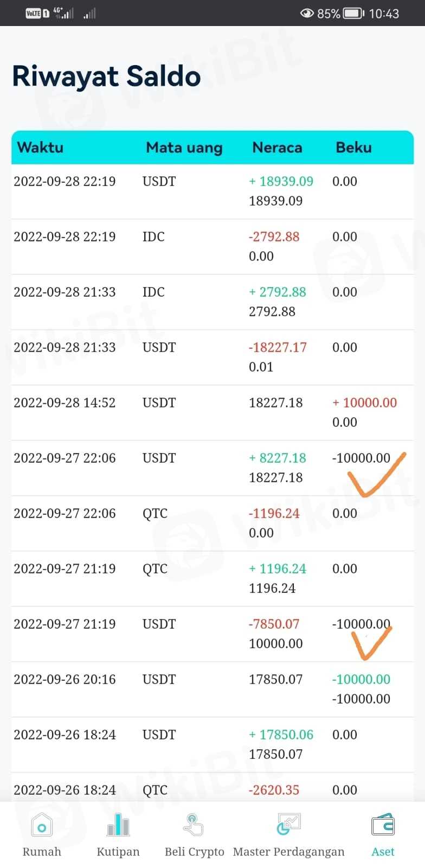Open the Master Perdagangan chart icon
Image resolution: width=425 pixels, height=868 pixels.
click(x=288, y=826)
